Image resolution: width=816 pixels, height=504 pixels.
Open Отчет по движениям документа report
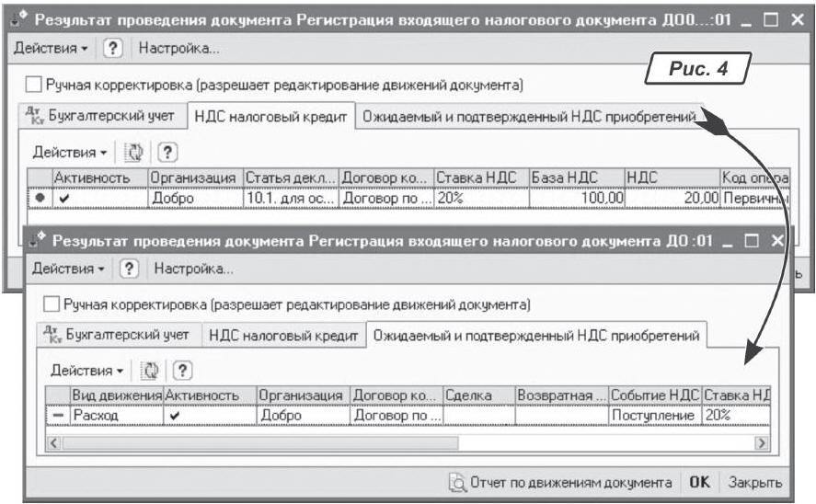coord(561,482)
